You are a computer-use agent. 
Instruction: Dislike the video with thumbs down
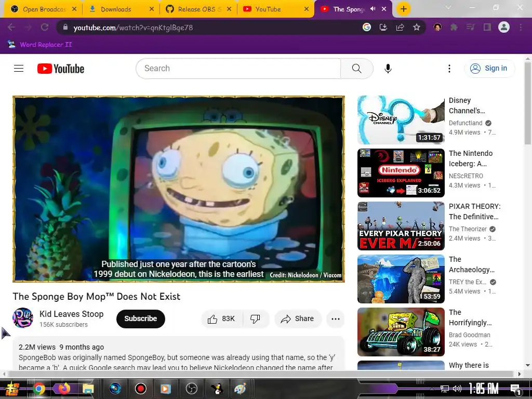[x=256, y=319]
